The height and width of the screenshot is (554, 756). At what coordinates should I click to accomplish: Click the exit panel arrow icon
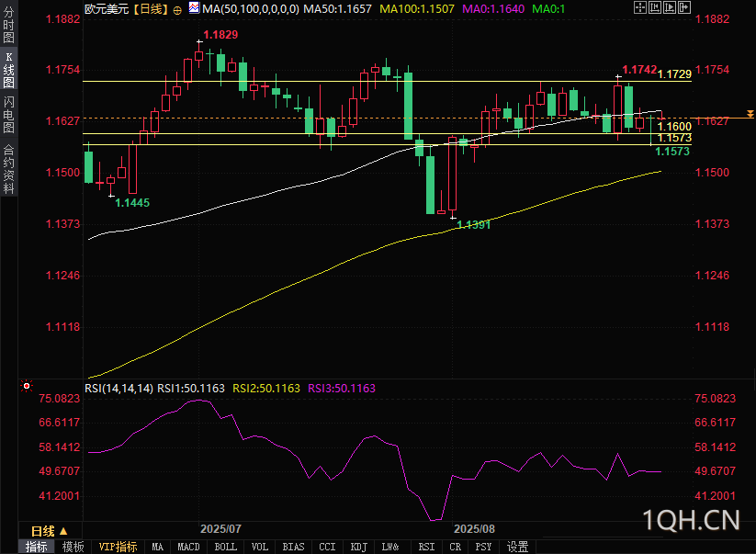point(684,7)
